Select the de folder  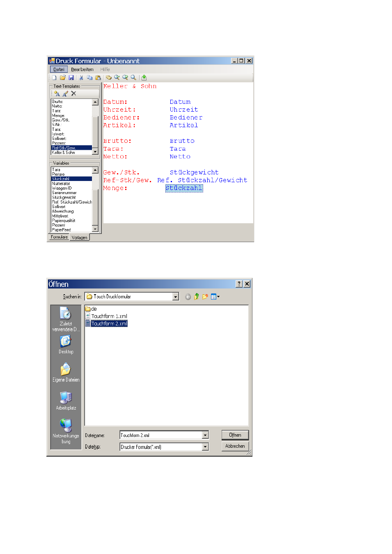point(91,309)
